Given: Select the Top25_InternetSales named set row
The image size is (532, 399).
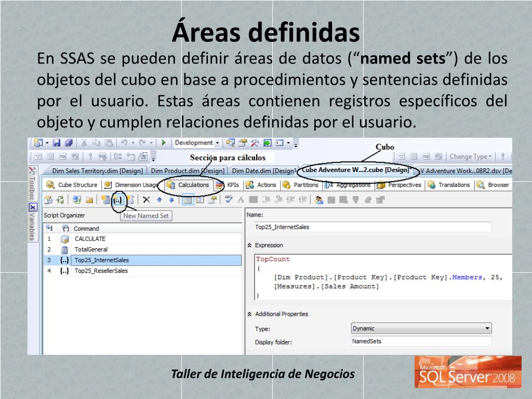Looking at the screenshot, I should click(x=142, y=260).
